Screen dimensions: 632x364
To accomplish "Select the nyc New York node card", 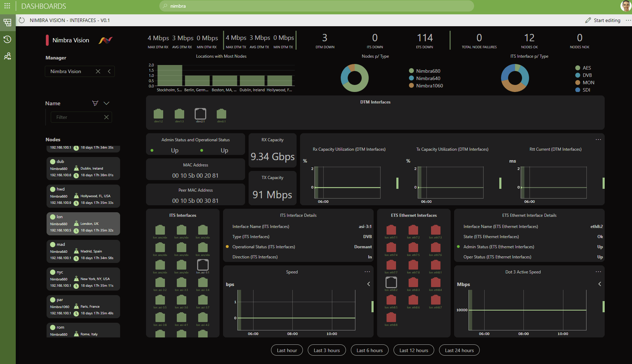I will pyautogui.click(x=83, y=279).
